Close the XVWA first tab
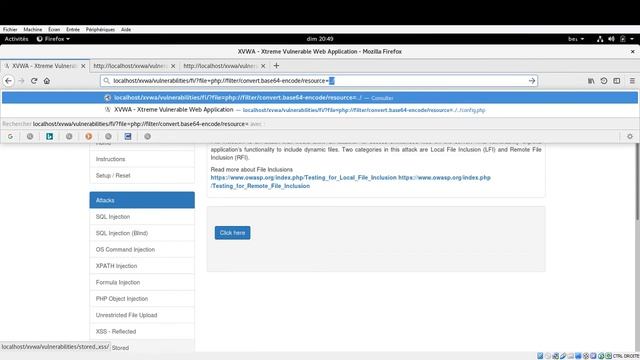 [83, 66]
